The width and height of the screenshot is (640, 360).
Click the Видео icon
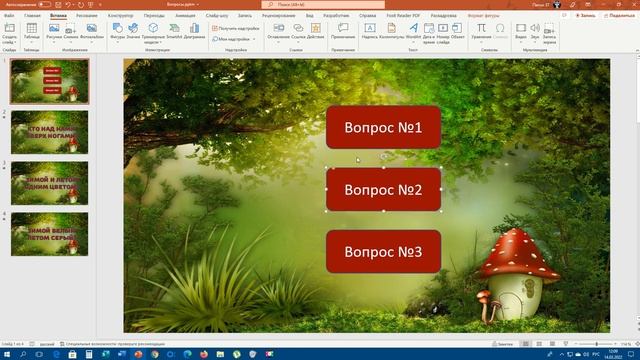click(520, 28)
